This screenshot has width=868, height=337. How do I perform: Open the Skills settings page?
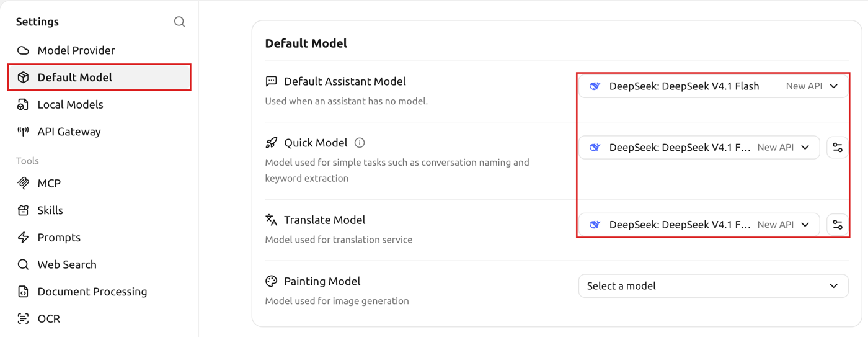coord(99,210)
